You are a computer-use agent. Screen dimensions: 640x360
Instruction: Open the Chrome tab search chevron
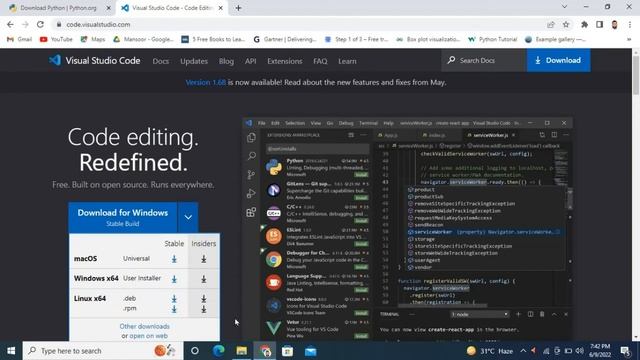tap(564, 7)
